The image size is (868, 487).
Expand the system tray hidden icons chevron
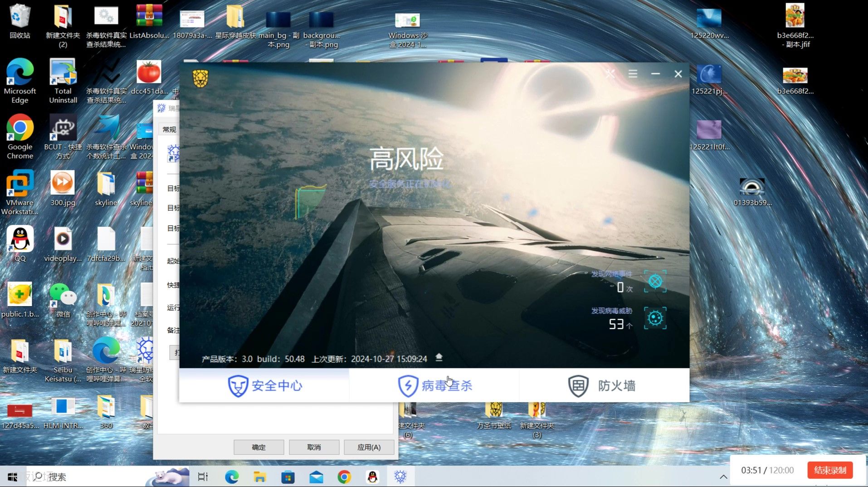coord(723,477)
